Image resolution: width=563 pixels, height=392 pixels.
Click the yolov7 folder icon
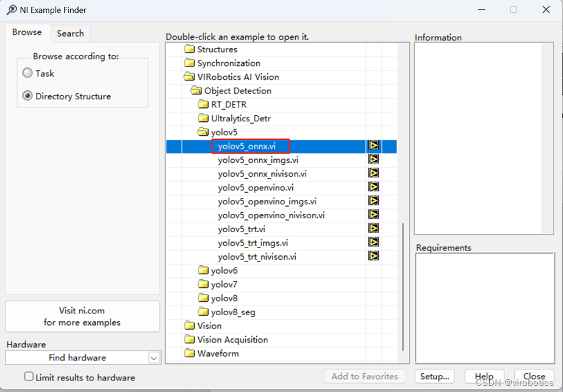pyautogui.click(x=203, y=284)
